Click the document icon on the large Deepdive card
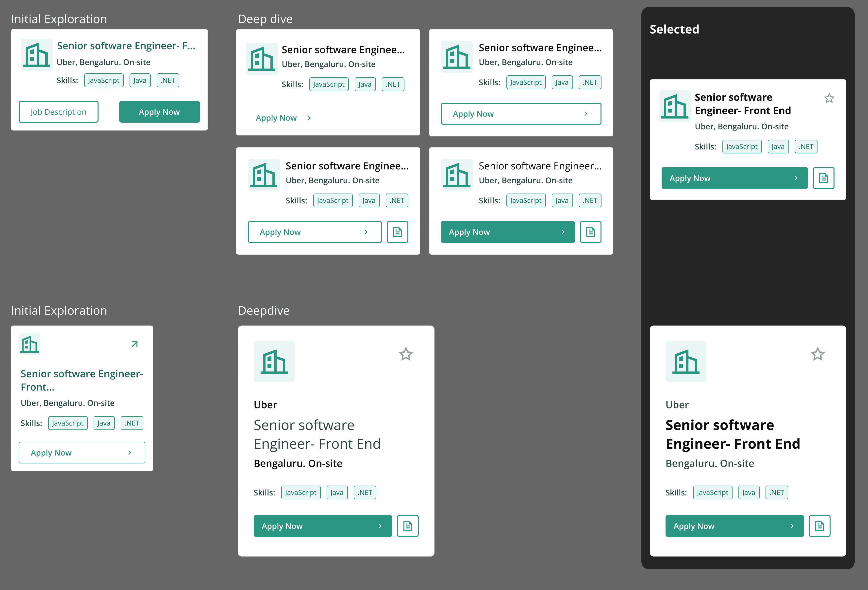This screenshot has width=868, height=590. (408, 526)
